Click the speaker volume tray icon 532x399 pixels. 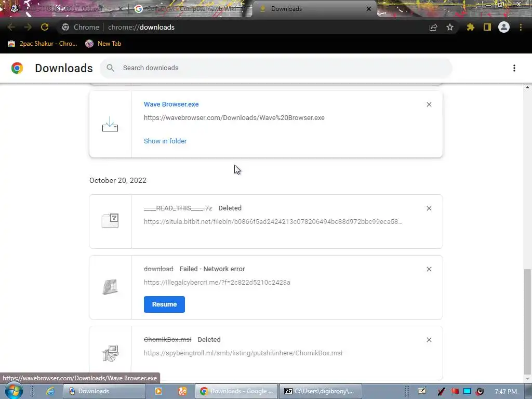pyautogui.click(x=480, y=392)
